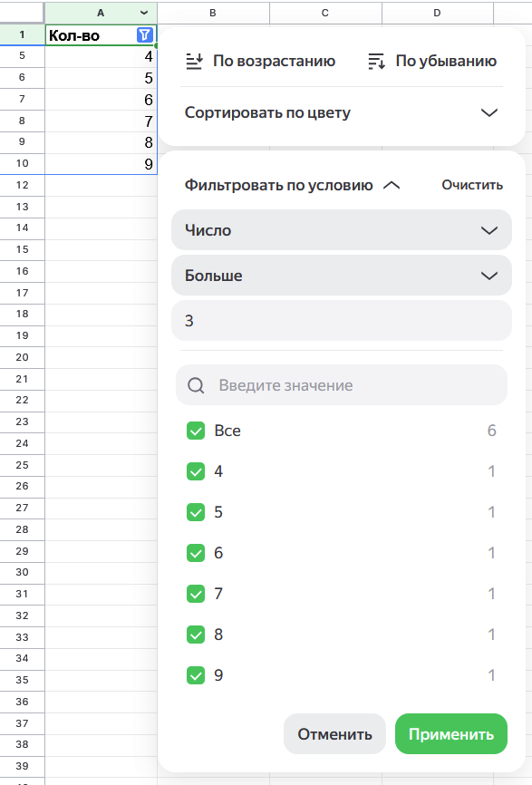This screenshot has height=785, width=532.
Task: Click the 'Отменить' button
Action: click(x=334, y=734)
